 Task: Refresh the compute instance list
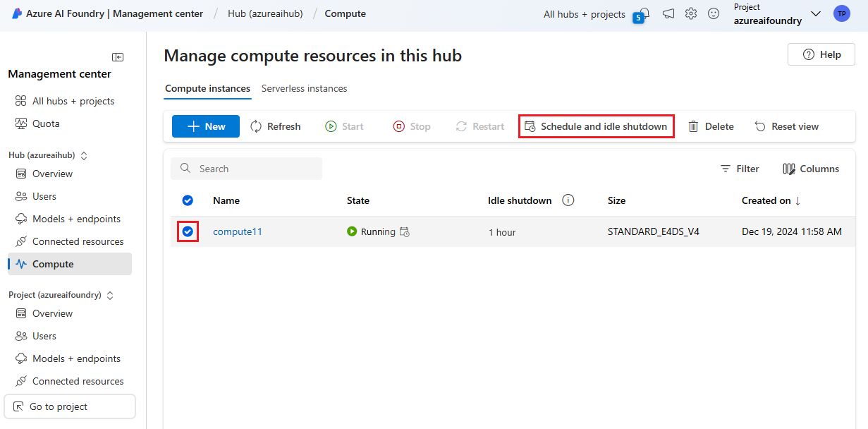coord(275,126)
